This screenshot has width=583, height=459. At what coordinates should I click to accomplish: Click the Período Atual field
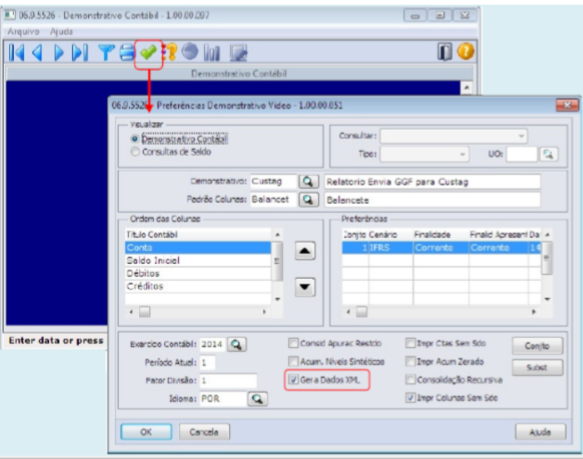[x=207, y=363]
